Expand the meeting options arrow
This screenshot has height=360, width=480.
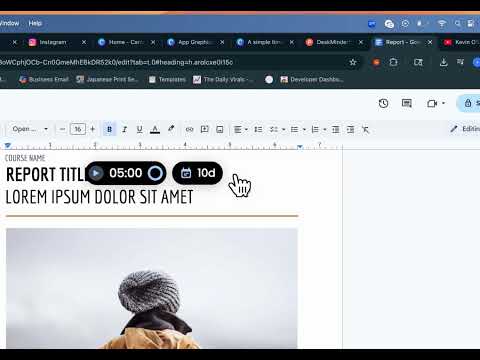click(443, 103)
